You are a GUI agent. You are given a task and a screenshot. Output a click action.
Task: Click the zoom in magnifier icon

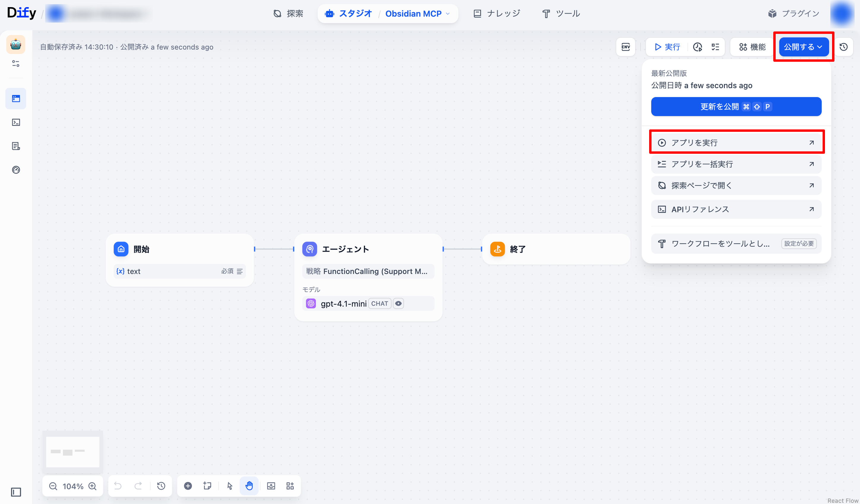92,486
